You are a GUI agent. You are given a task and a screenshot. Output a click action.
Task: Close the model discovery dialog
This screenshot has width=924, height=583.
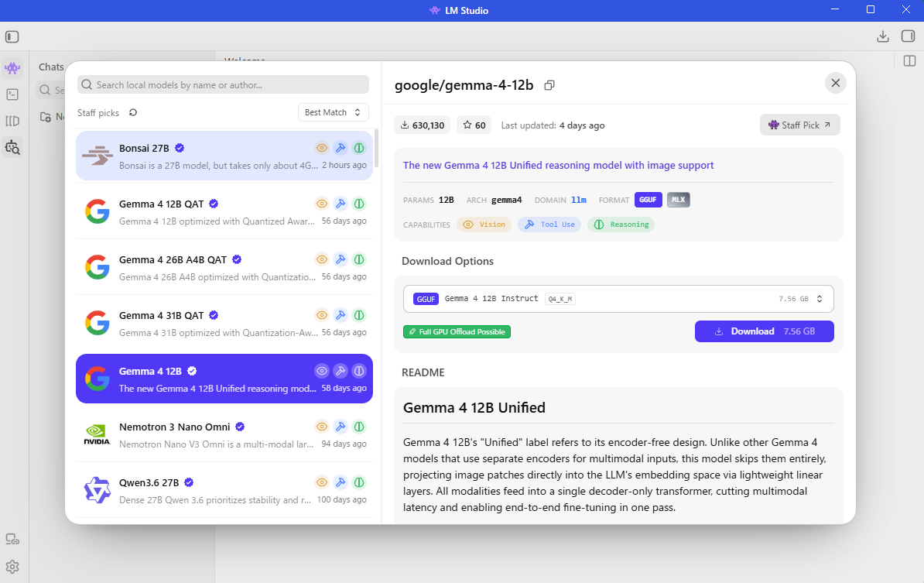tap(836, 83)
